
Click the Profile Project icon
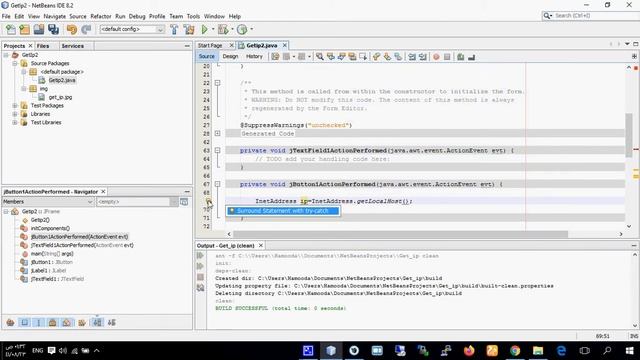242,29
